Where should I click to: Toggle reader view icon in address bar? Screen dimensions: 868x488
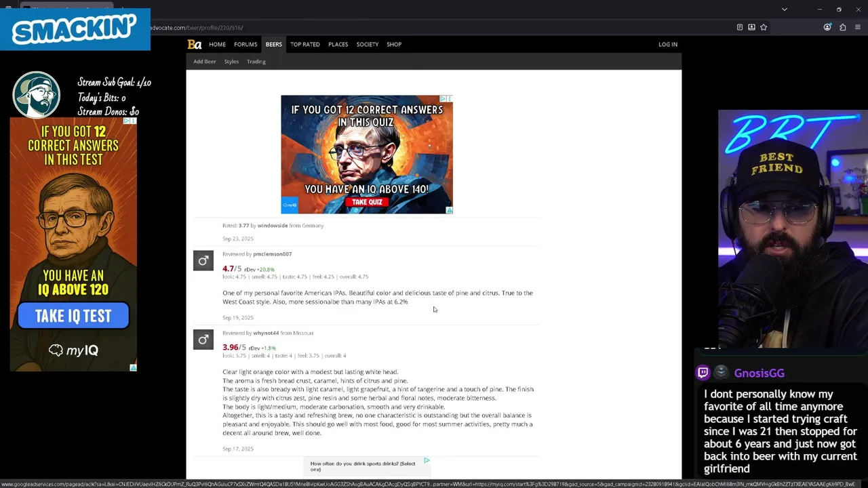point(739,27)
